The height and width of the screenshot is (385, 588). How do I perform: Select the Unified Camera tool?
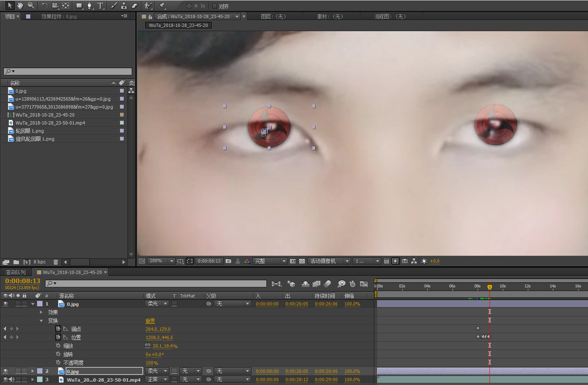point(55,5)
